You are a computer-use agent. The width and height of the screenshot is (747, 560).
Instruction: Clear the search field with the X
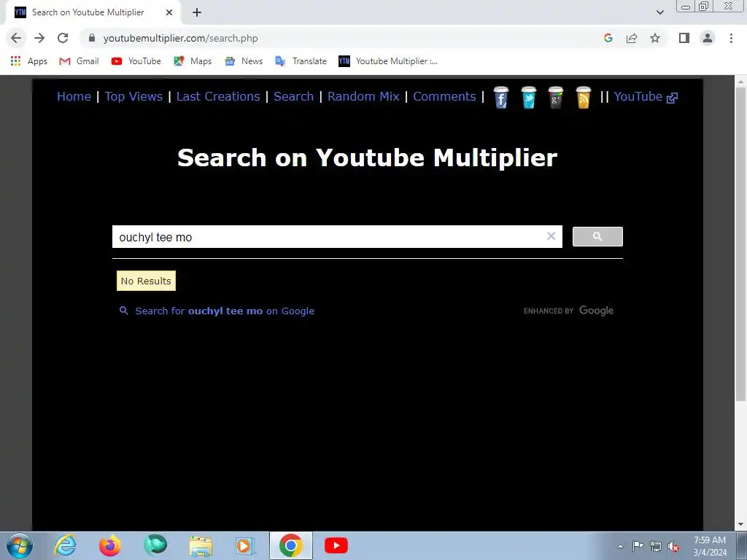pyautogui.click(x=551, y=236)
